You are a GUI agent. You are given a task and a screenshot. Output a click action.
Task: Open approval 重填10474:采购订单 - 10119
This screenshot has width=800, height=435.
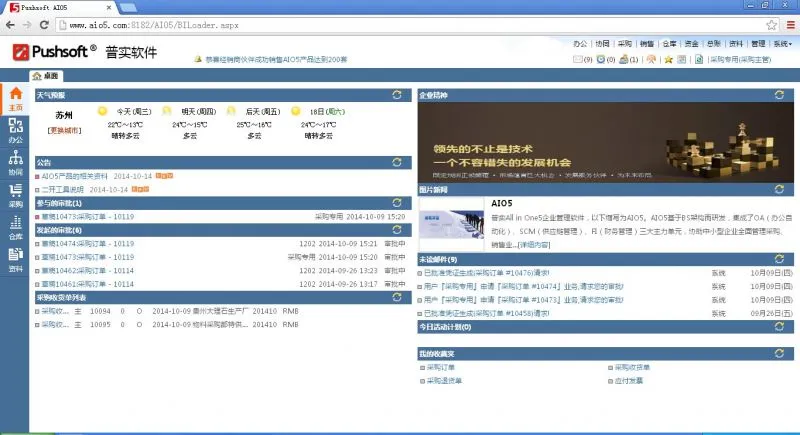(x=88, y=244)
